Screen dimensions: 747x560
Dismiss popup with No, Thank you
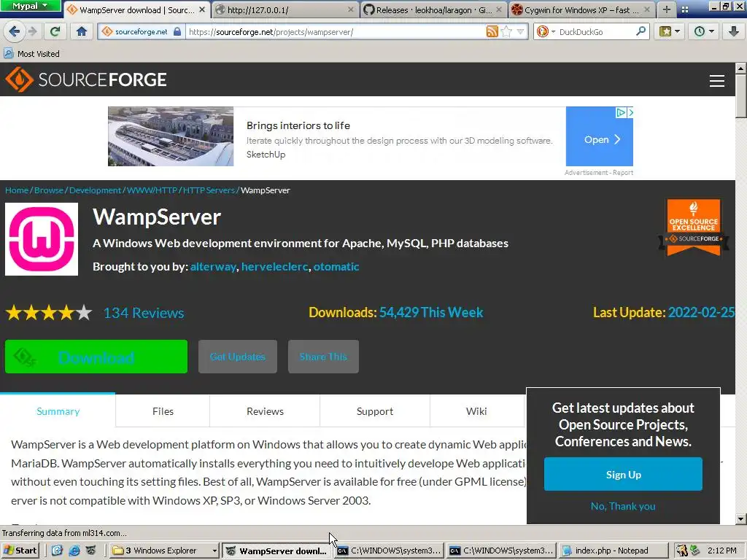click(623, 506)
